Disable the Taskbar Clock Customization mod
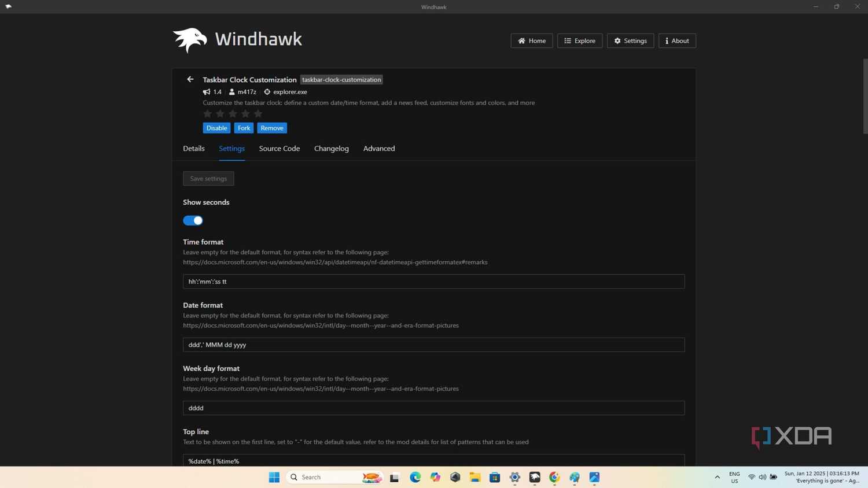 (x=216, y=128)
